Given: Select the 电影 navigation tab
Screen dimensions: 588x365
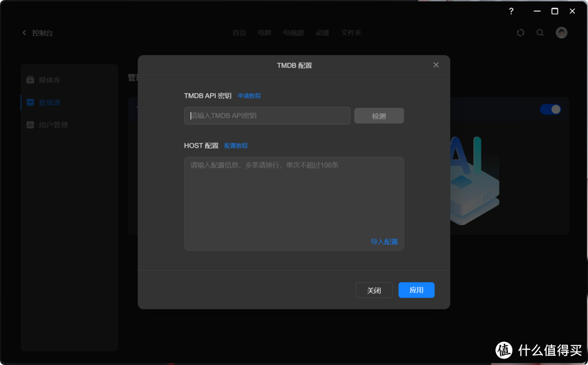Looking at the screenshot, I should coord(265,33).
